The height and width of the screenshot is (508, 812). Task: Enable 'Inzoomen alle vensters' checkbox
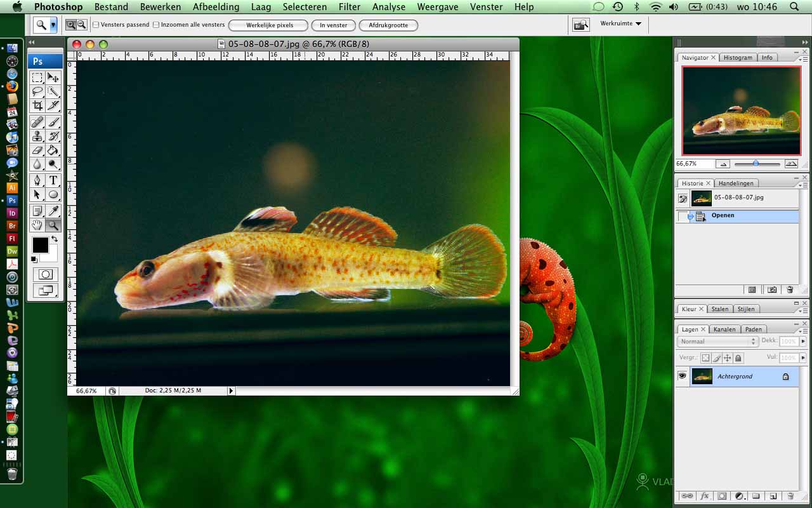coord(156,25)
